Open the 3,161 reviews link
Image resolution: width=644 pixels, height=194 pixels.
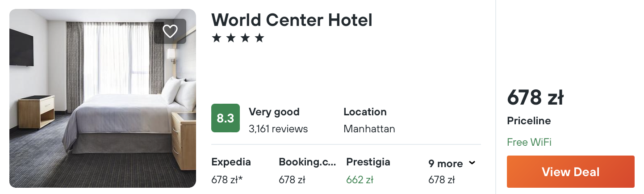click(x=278, y=129)
